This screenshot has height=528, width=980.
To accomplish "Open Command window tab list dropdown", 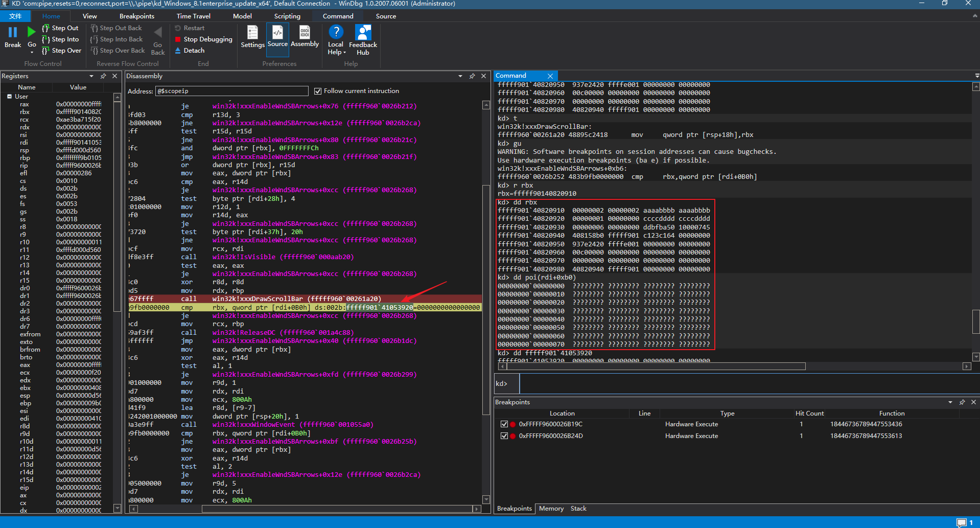I will (976, 76).
